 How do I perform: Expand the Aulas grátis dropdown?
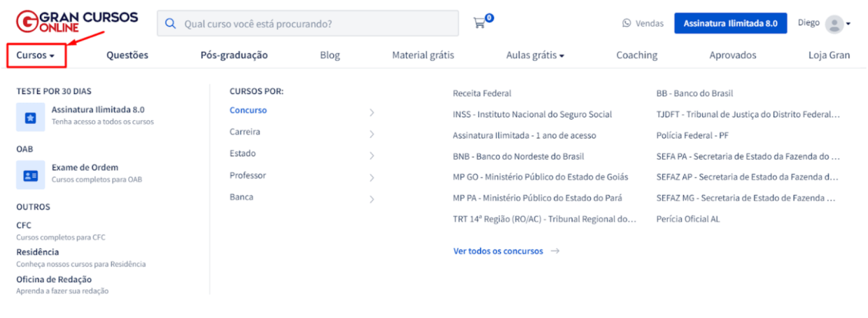tap(535, 55)
